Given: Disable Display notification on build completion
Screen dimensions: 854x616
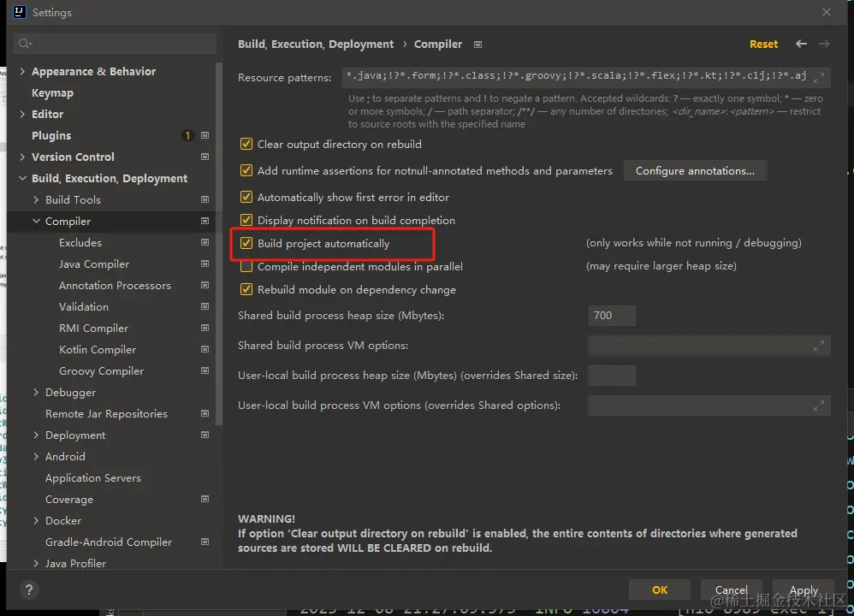Looking at the screenshot, I should [246, 220].
